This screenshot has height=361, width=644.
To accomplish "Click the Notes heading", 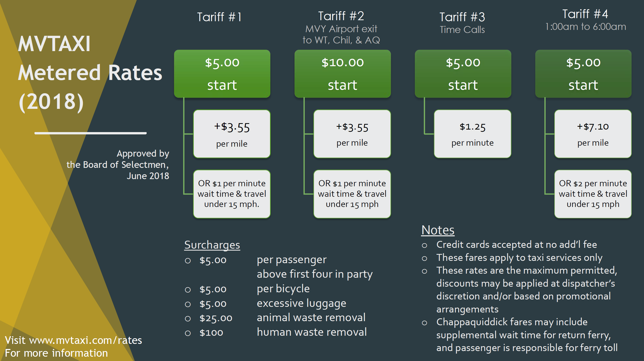I will (x=438, y=230).
